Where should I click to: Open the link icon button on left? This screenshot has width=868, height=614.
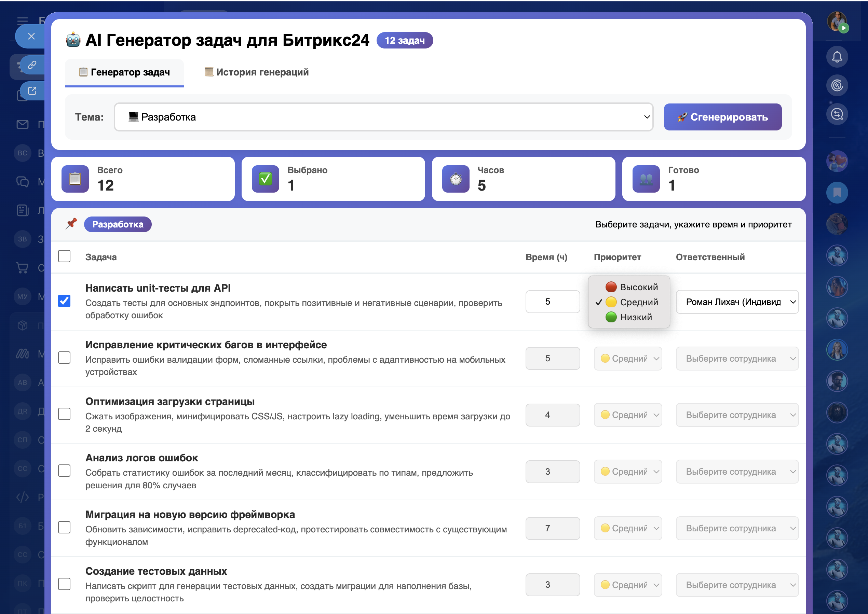(x=32, y=65)
